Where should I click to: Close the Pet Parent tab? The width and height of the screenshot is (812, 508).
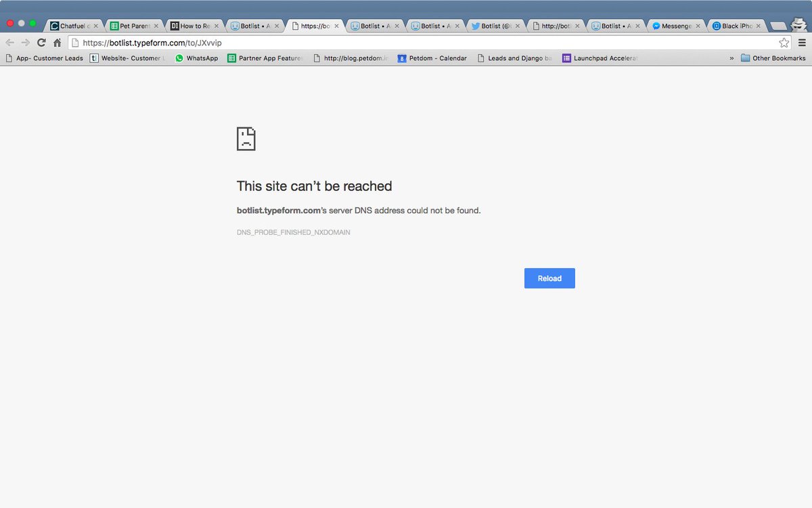point(156,26)
